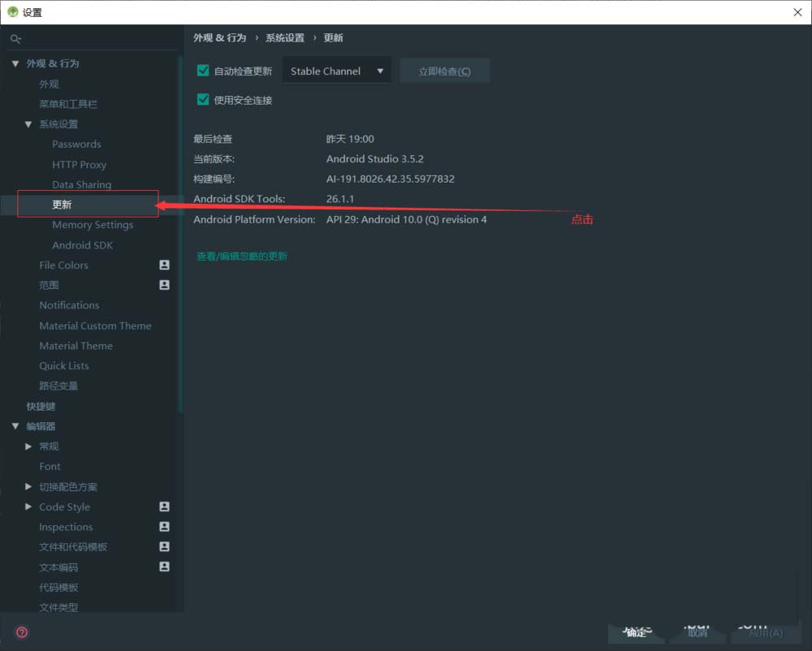Select 更新 in the settings tree
Viewport: 812px width, 651px height.
pyautogui.click(x=62, y=205)
